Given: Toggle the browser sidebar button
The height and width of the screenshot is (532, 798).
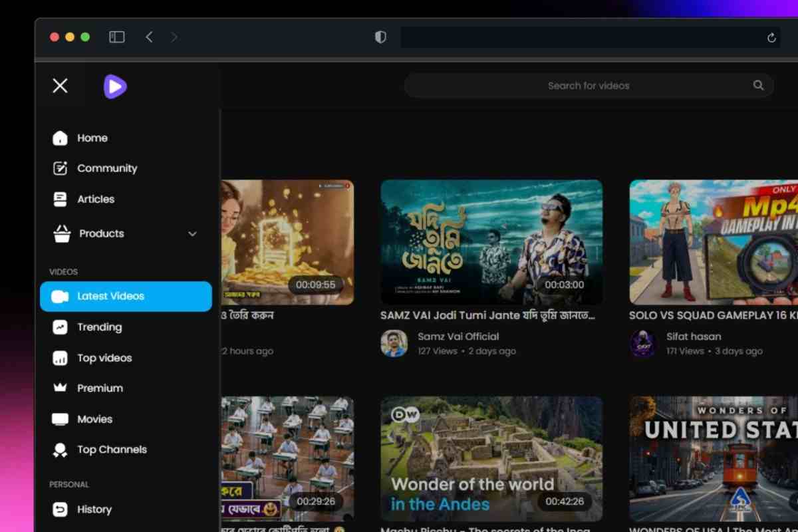Looking at the screenshot, I should point(117,37).
